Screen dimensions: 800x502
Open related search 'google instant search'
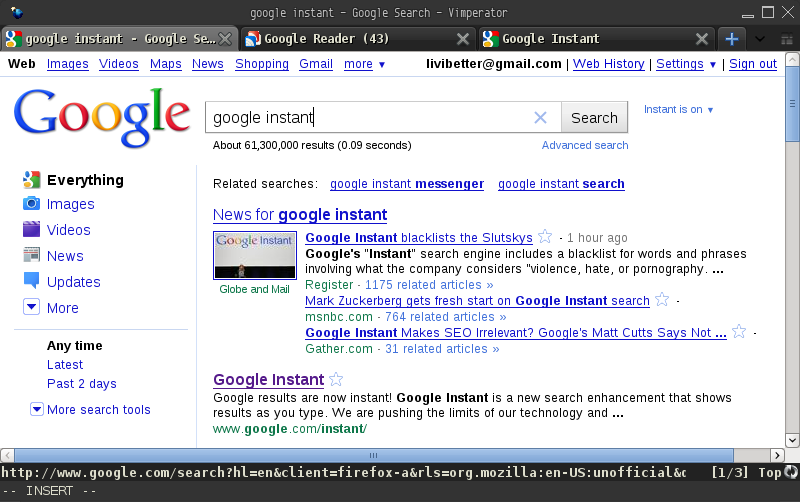[561, 184]
